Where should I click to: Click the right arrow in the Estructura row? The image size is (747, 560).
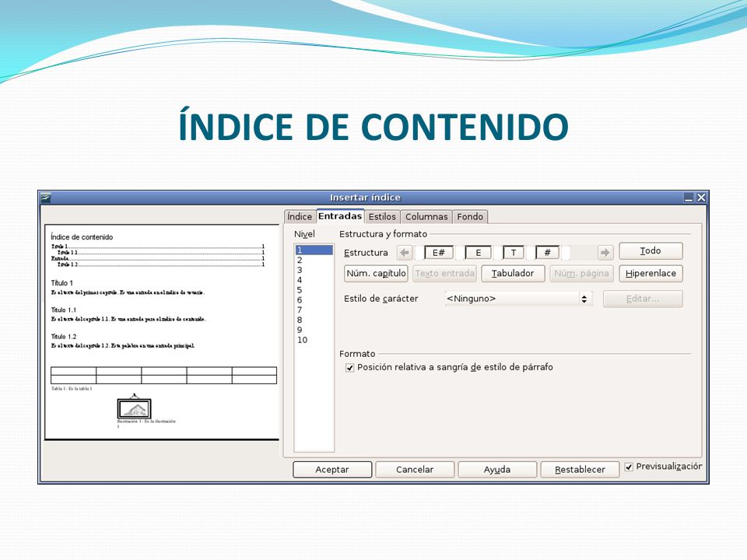tap(605, 252)
